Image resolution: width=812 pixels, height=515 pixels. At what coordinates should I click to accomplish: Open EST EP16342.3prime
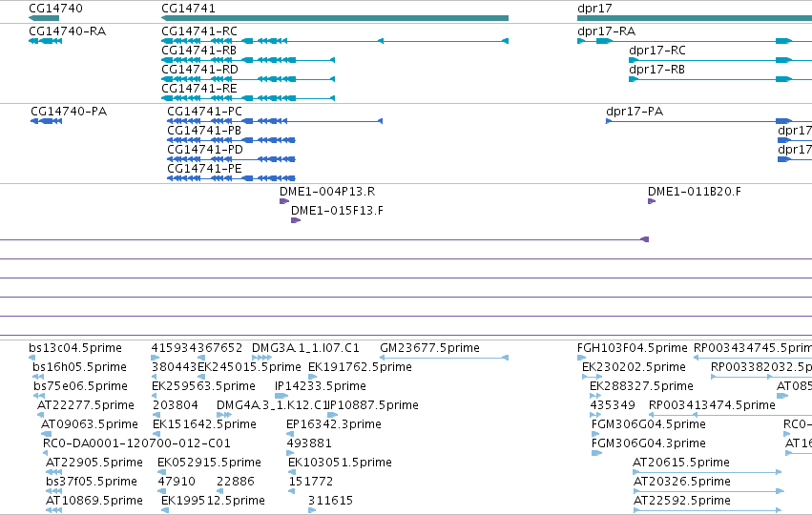coord(334,424)
